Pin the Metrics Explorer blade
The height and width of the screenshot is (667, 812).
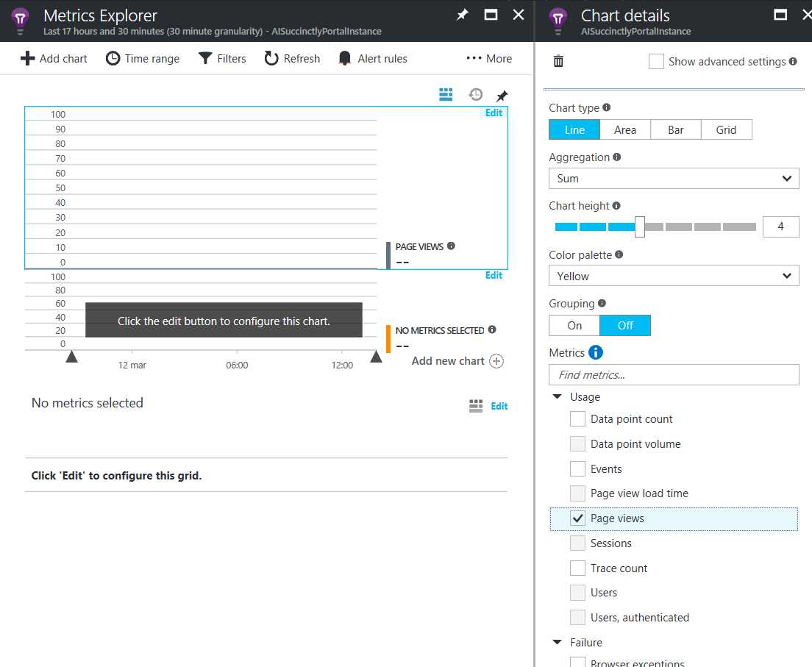coord(462,15)
